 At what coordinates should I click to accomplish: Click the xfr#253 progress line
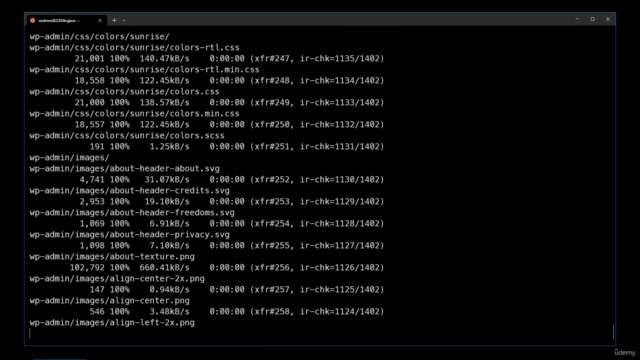(231, 202)
